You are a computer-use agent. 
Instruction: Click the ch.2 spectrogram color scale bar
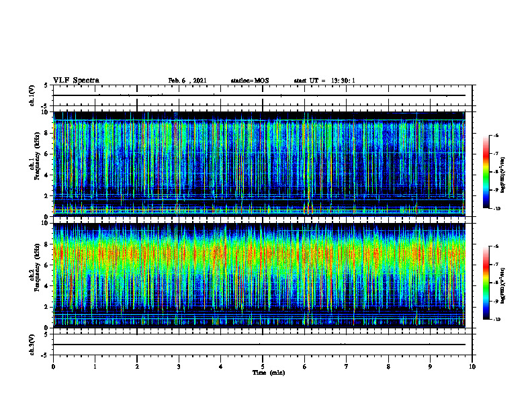click(x=486, y=283)
